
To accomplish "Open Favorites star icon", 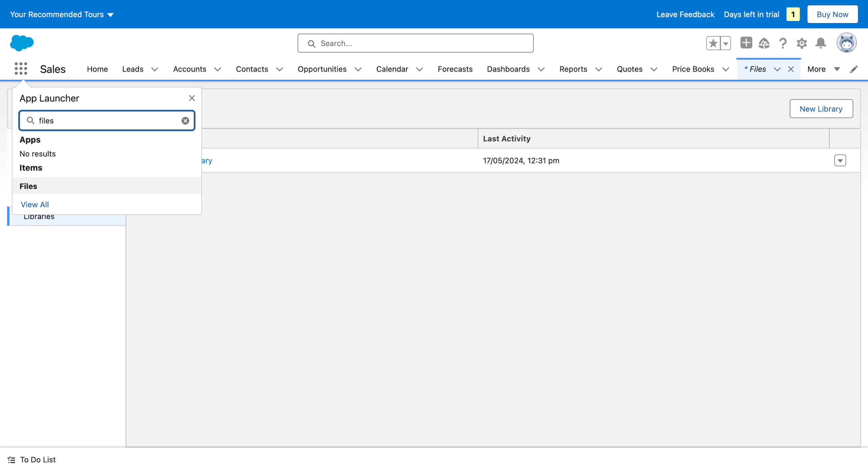I will tap(713, 43).
